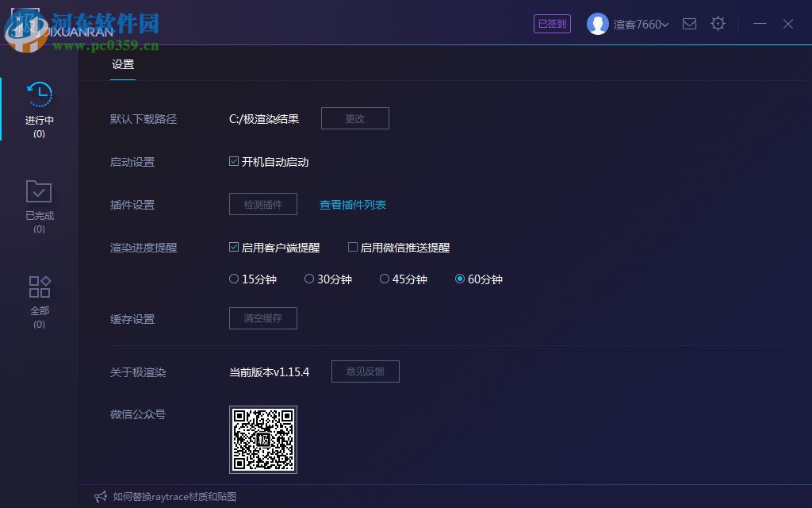
Task: Enable 启用微信推送提醒 WeChat notifications
Action: coord(352,247)
